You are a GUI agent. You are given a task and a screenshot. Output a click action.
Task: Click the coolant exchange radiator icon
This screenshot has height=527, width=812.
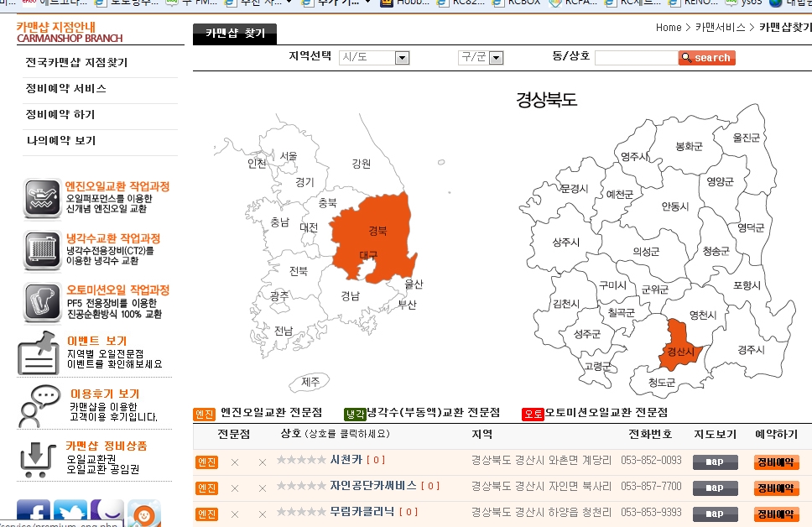point(42,250)
